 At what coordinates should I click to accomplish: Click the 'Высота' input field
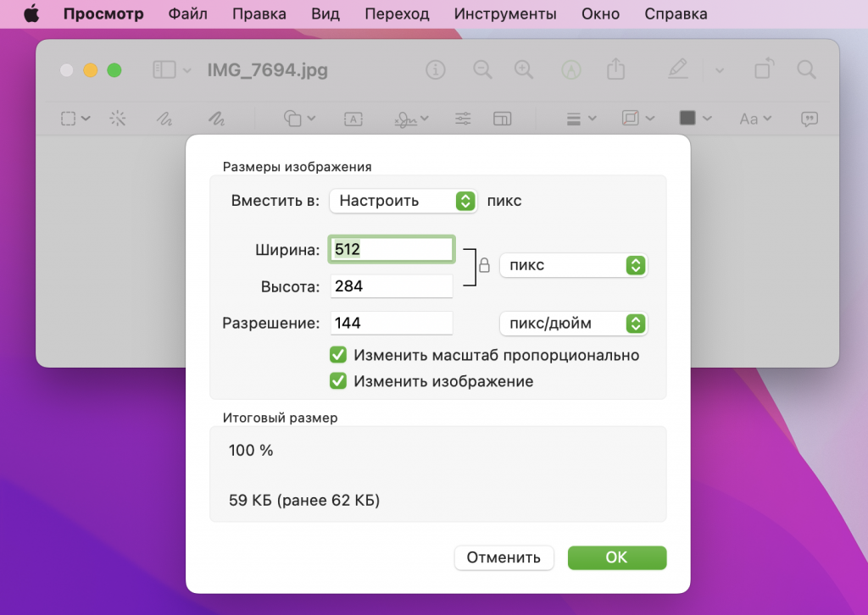391,286
